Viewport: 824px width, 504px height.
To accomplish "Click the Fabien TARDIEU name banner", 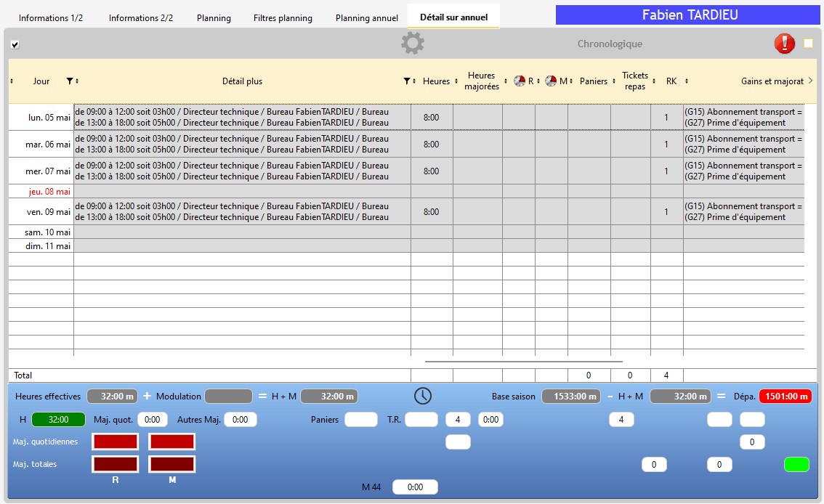I will click(690, 15).
